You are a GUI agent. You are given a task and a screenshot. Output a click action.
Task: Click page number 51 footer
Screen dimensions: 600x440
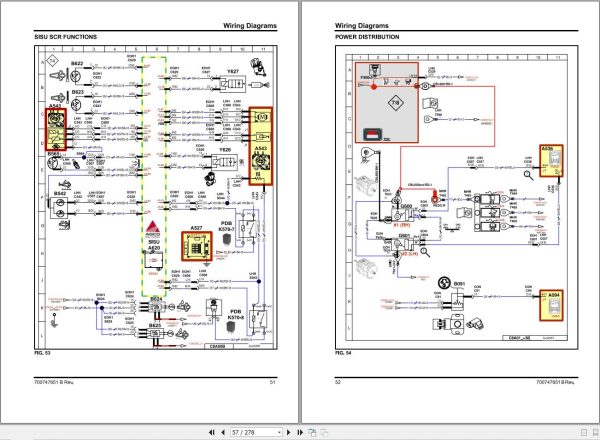click(x=272, y=382)
